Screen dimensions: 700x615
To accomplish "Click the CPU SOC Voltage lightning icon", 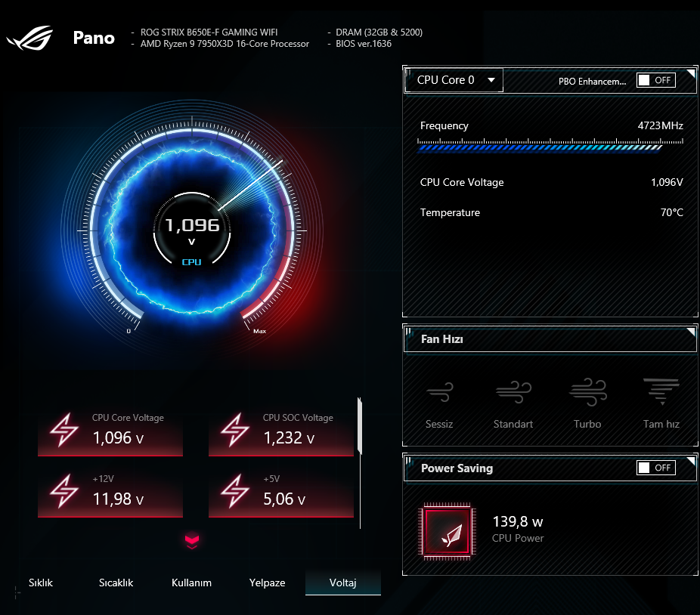I will 235,430.
